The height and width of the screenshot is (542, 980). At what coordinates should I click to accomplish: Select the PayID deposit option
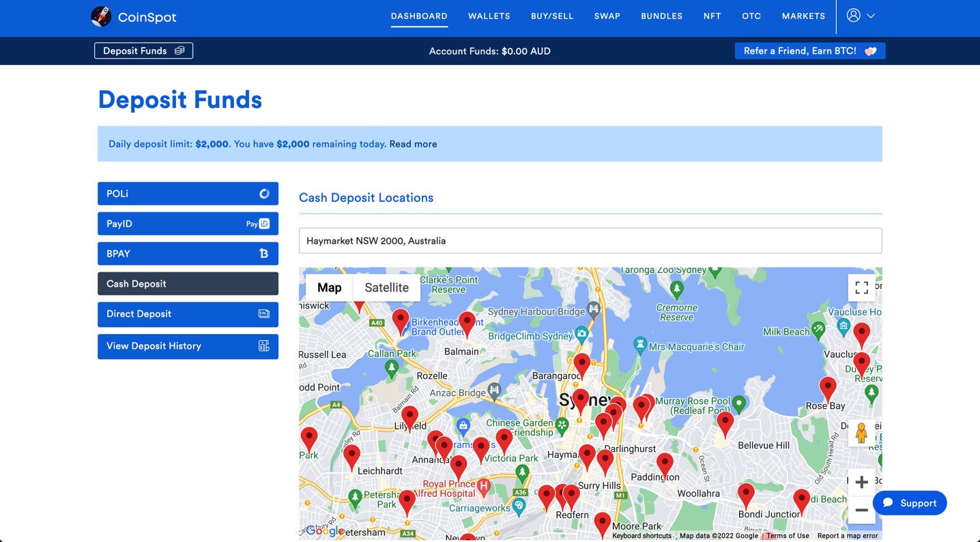click(188, 224)
